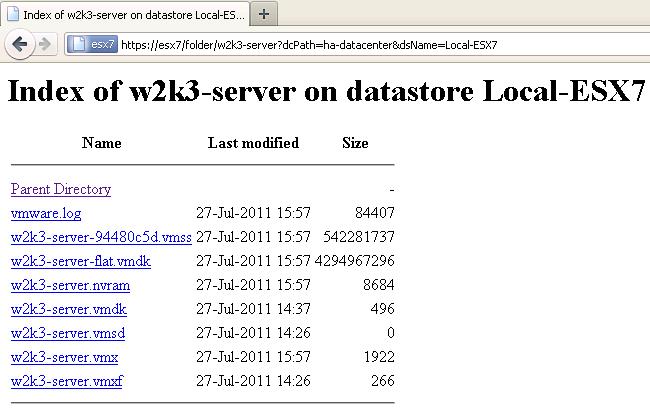The image size is (650, 411).
Task: Download w2k3-server-94480c5d.vmss file
Action: pyautogui.click(x=101, y=237)
